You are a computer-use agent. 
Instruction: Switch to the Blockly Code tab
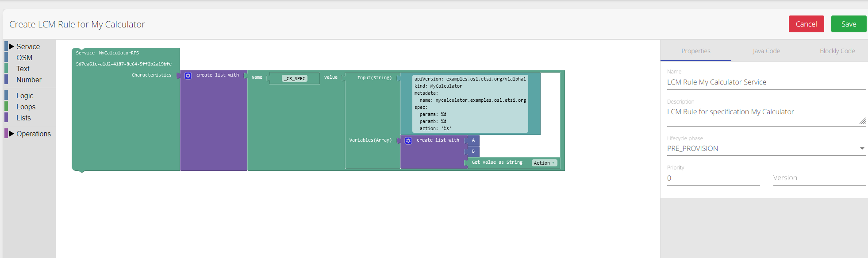click(837, 51)
